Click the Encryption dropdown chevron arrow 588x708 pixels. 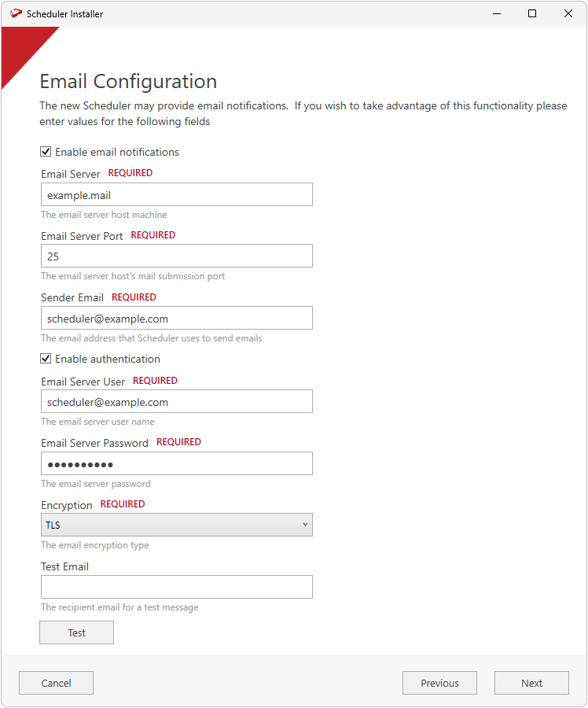coord(305,525)
